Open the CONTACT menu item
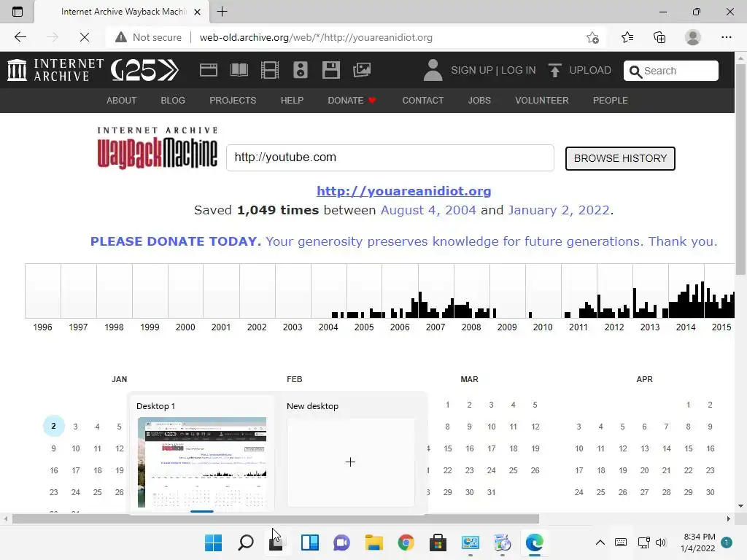 pos(422,101)
